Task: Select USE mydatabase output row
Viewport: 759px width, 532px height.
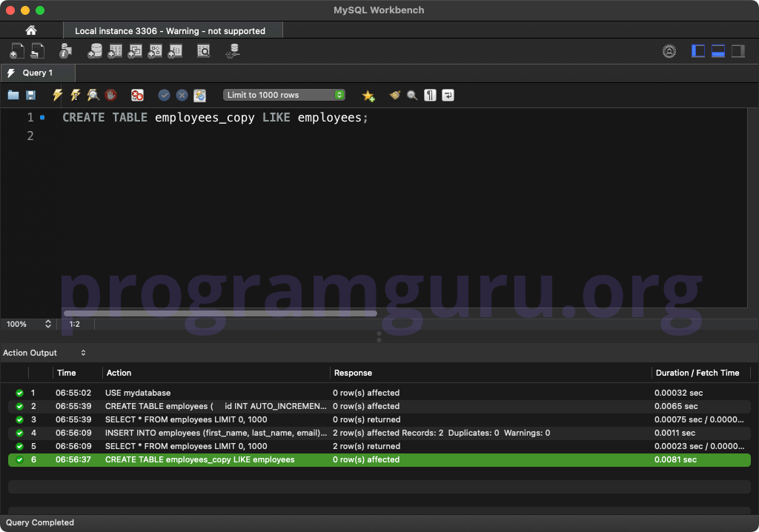Action: tap(379, 393)
